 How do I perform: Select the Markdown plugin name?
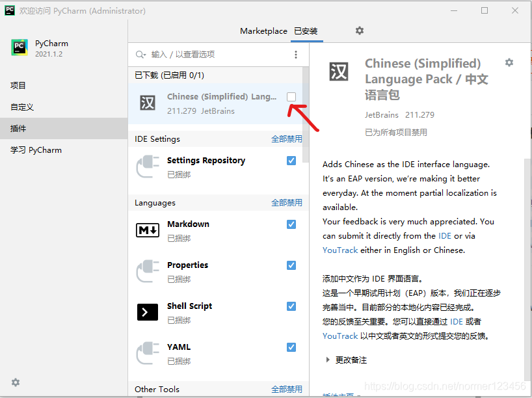click(189, 224)
